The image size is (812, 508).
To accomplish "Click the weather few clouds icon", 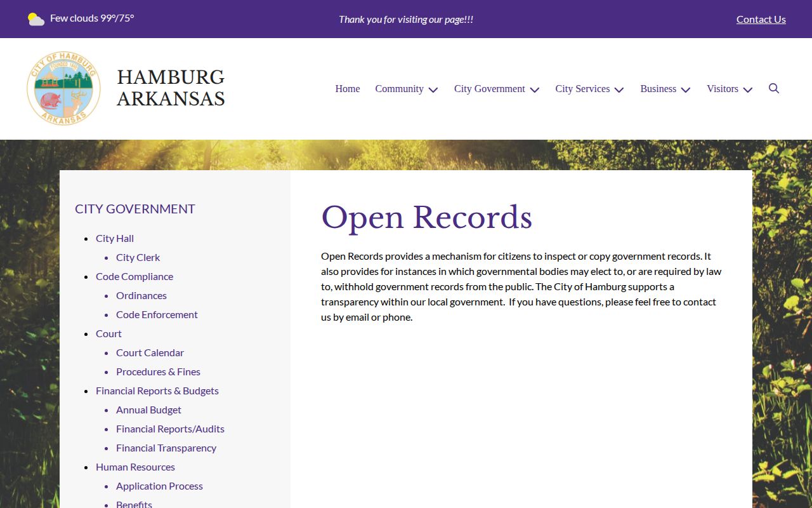I will 36,19.
